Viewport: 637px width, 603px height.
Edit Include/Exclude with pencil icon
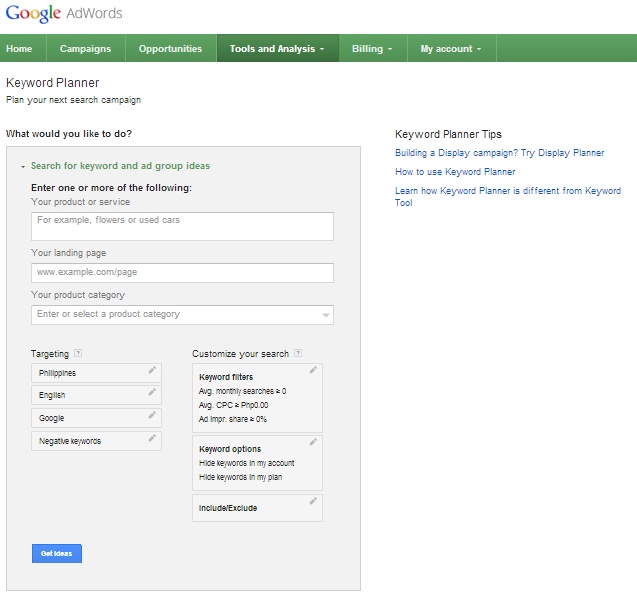coord(313,501)
